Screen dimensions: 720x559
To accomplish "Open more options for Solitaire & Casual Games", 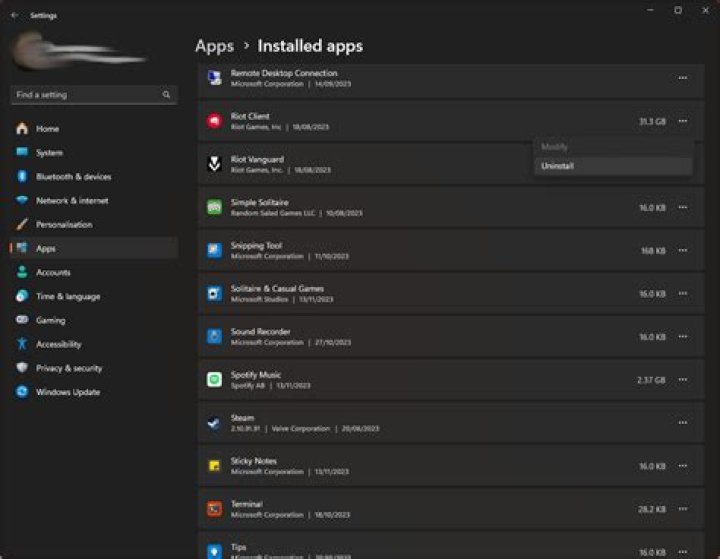I will pyautogui.click(x=683, y=294).
